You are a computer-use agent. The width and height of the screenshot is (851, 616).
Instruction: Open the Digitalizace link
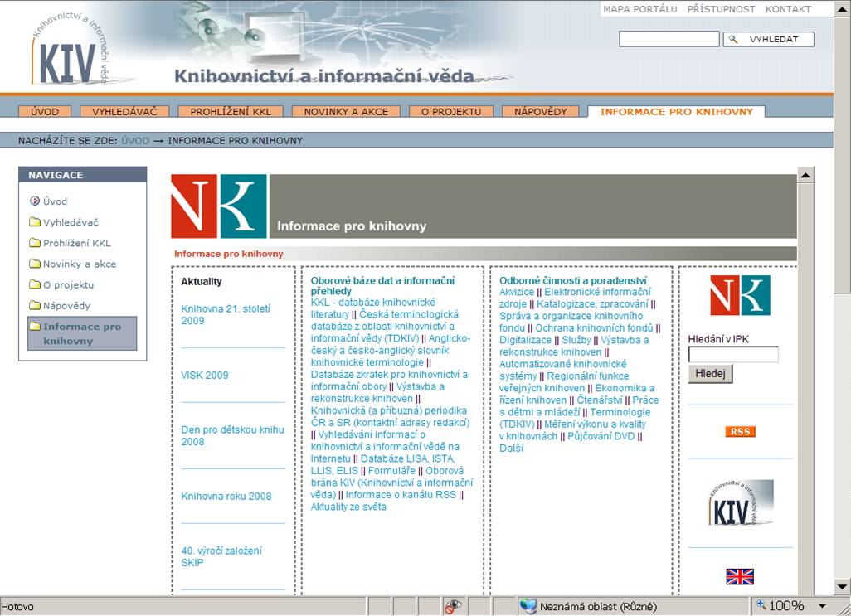tap(525, 340)
